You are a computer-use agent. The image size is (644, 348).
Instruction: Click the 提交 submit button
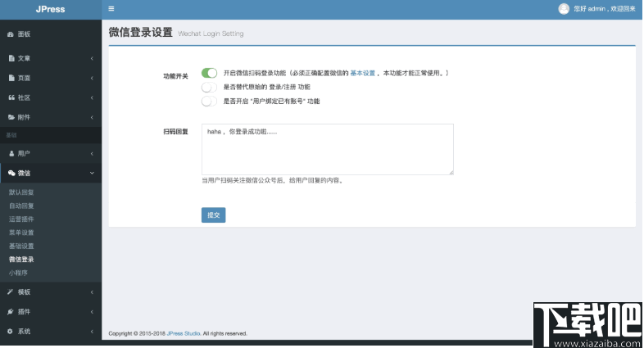tap(214, 215)
